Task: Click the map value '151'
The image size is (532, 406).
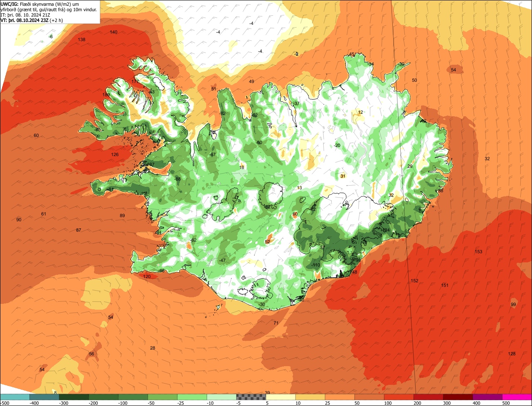Action: click(445, 285)
